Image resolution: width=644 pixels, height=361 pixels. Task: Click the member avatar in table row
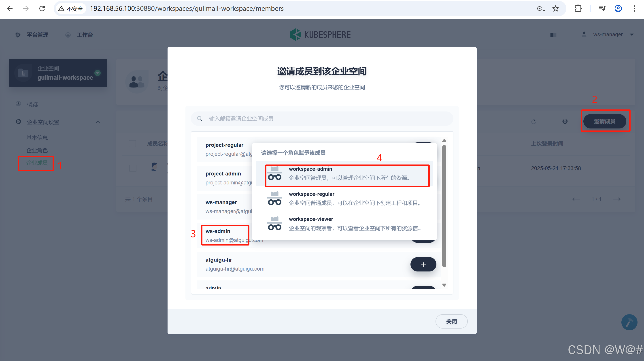[x=154, y=167]
